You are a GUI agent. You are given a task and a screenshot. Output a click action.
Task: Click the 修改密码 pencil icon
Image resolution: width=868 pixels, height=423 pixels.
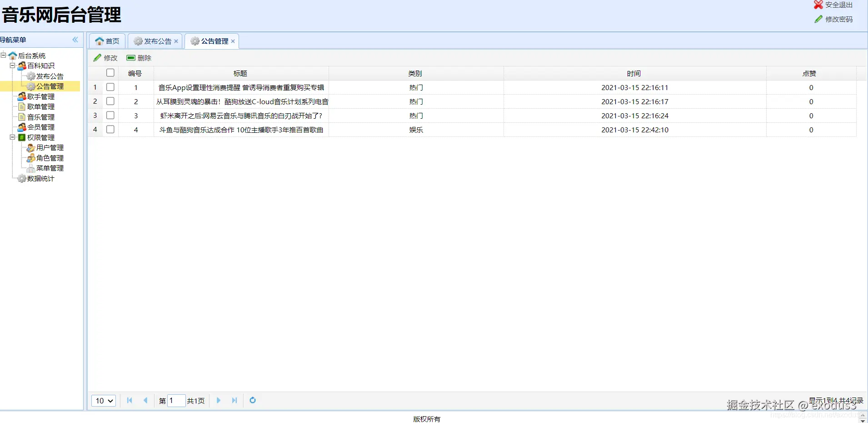pos(818,19)
